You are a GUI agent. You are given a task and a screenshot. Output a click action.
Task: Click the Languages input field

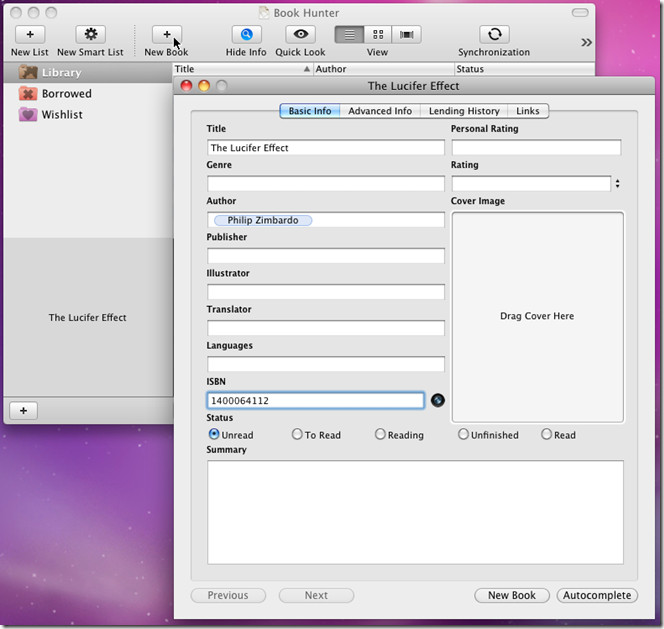click(326, 364)
